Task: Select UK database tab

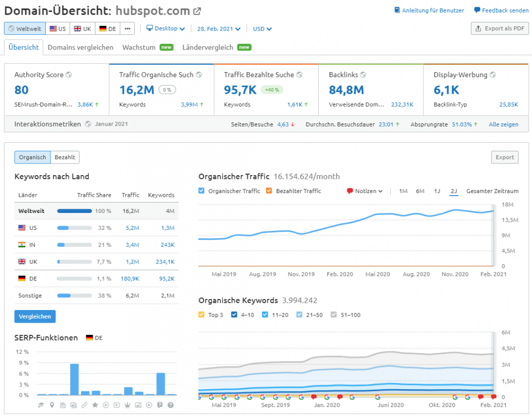Action: 83,28
